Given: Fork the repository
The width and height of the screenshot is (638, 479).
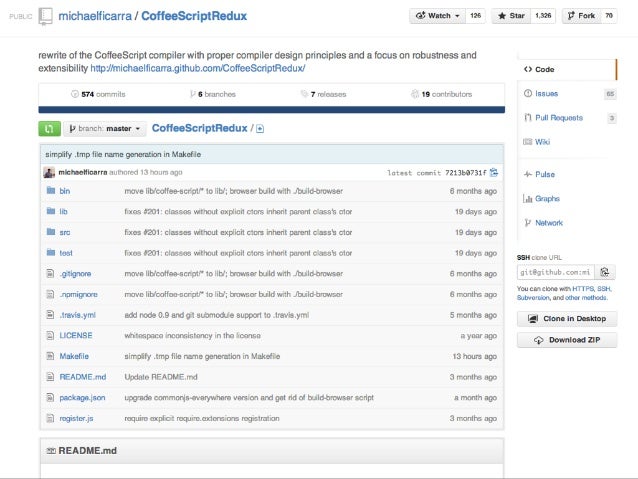Looking at the screenshot, I should click(581, 16).
